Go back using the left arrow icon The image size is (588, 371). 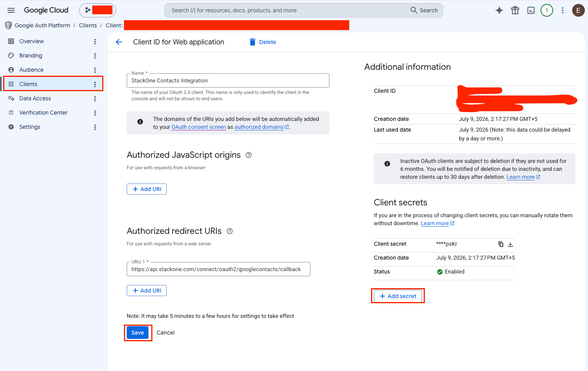click(119, 42)
